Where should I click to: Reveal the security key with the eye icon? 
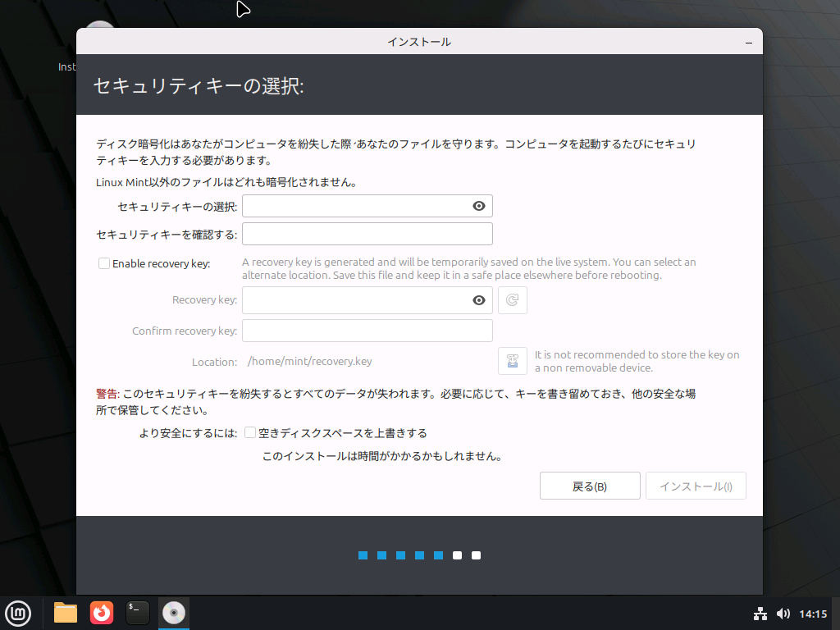point(478,206)
